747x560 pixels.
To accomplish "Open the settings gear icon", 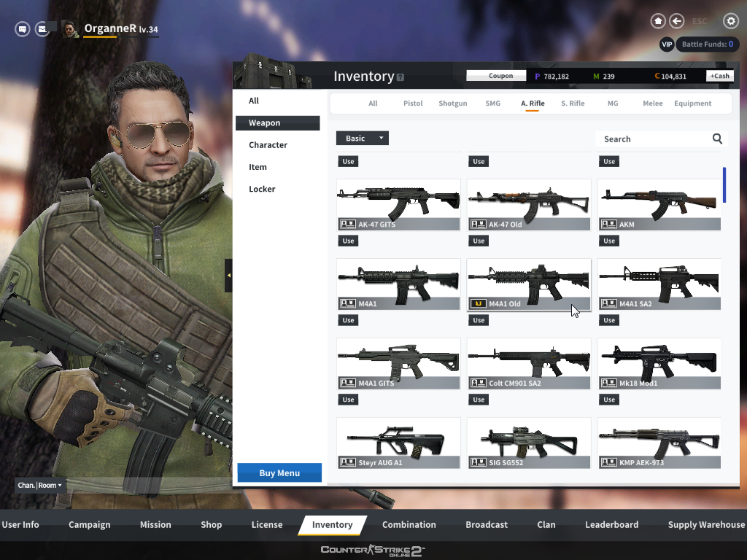I will [x=731, y=21].
